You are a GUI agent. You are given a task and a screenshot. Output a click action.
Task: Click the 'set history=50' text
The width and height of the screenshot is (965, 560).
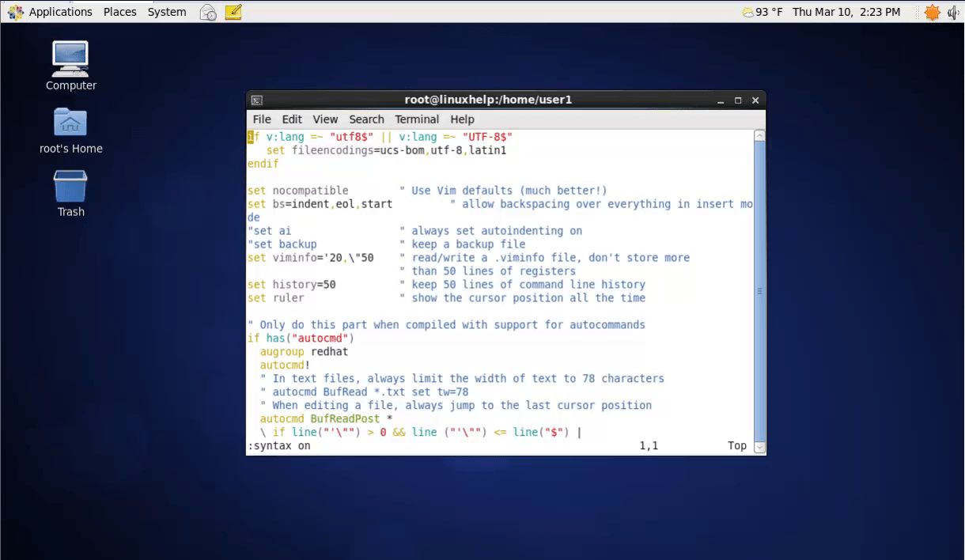(292, 285)
